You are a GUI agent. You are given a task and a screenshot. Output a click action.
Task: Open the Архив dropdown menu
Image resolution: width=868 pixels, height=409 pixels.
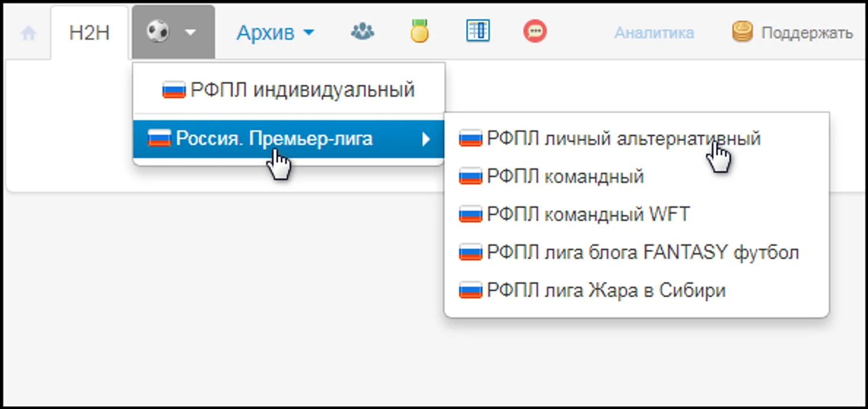coord(272,33)
